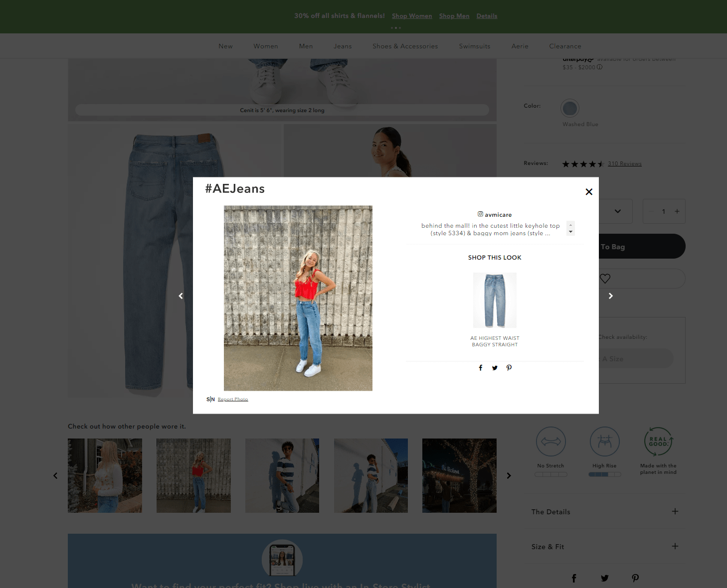Open first customer photo with white sweater
Viewport: 727px width, 588px height.
(105, 475)
